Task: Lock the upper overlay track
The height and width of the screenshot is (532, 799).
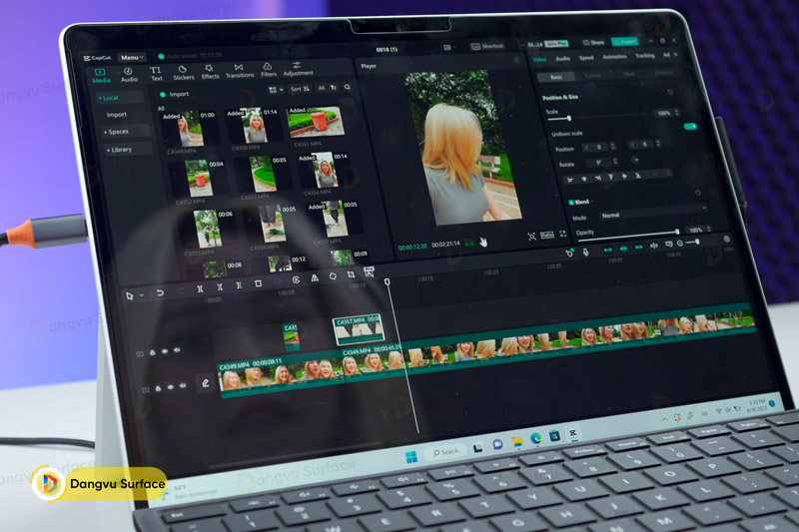Action: pyautogui.click(x=153, y=352)
